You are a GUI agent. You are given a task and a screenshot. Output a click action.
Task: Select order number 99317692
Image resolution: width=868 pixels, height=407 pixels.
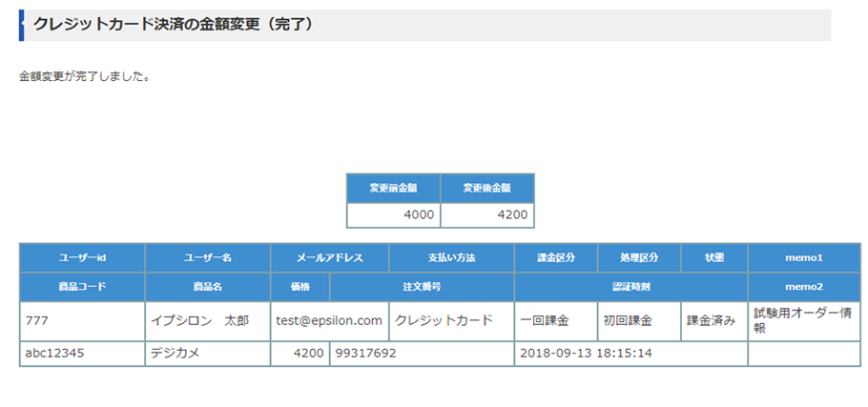366,354
